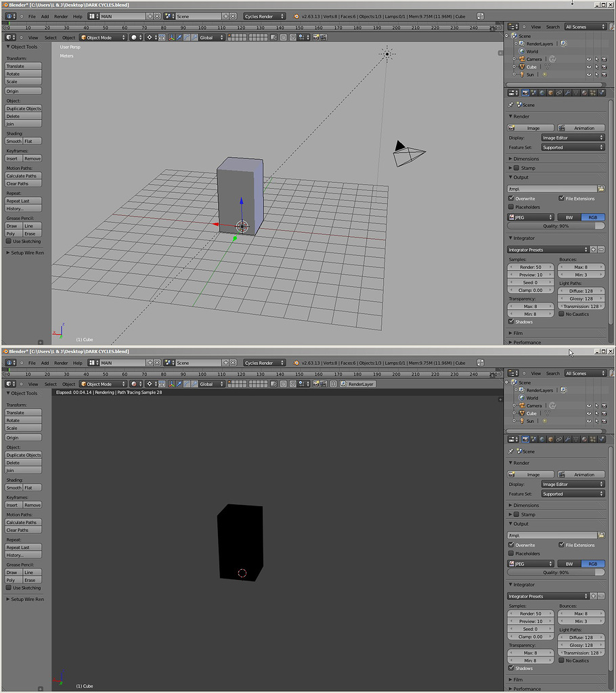Image resolution: width=616 pixels, height=693 pixels.
Task: Click snap magnet icon in grid-view header
Action: click(x=292, y=38)
